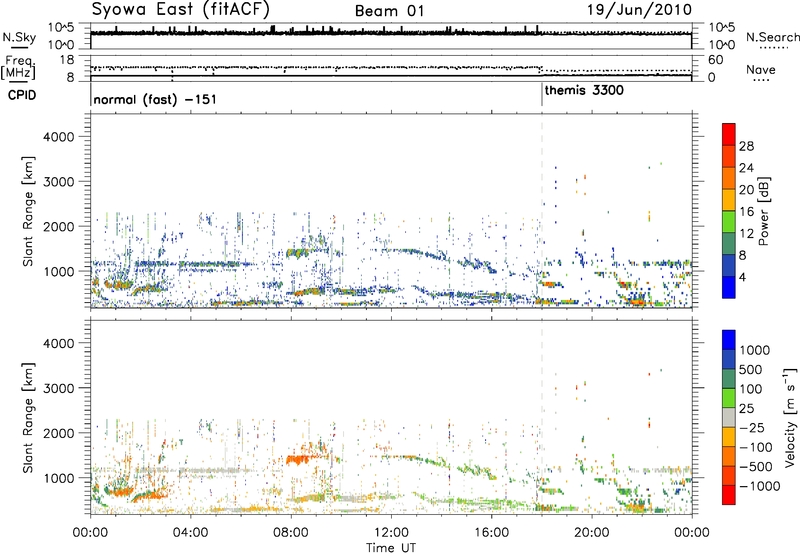Click the 'Slant Range [km]' label of velocity panel
The height and width of the screenshot is (554, 800).
click(x=28, y=417)
